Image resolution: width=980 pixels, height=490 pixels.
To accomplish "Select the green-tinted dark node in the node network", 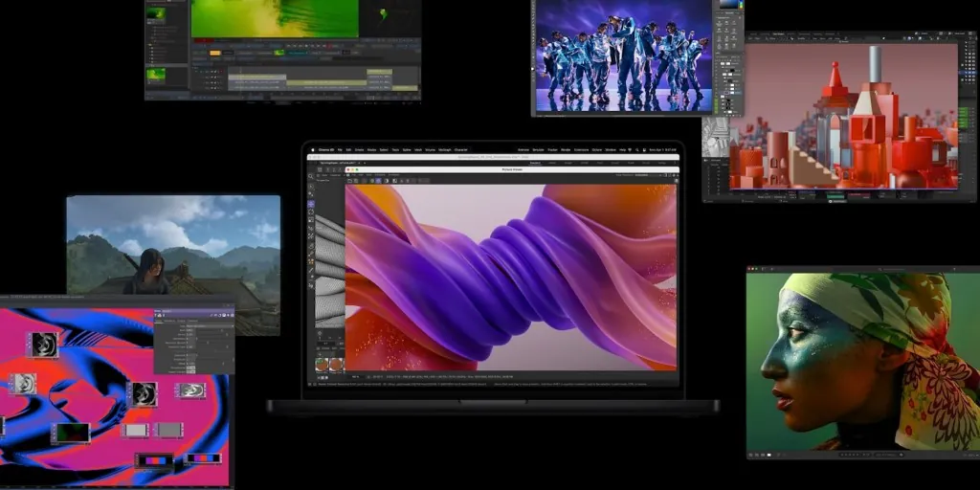I will tap(72, 433).
